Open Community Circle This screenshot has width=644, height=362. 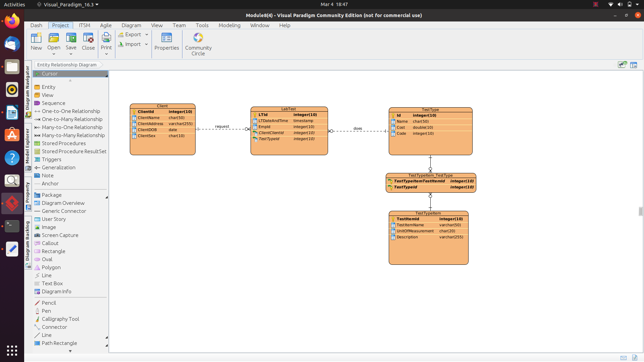click(x=198, y=44)
